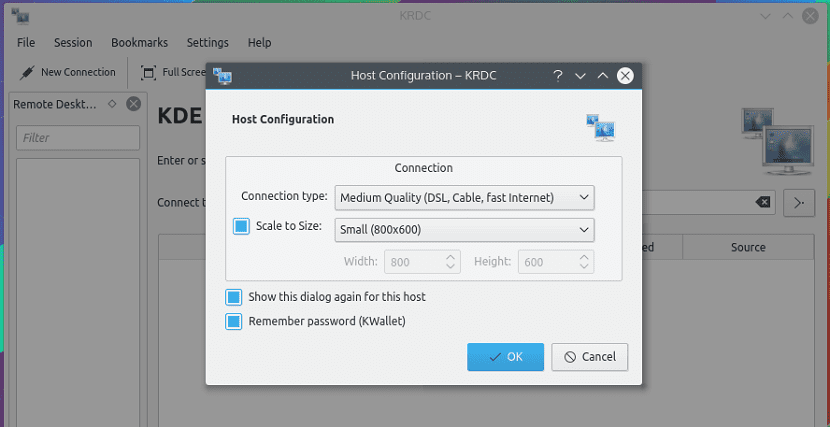The image size is (830, 427).
Task: Click the Full Screen toolbar button
Action: click(173, 72)
